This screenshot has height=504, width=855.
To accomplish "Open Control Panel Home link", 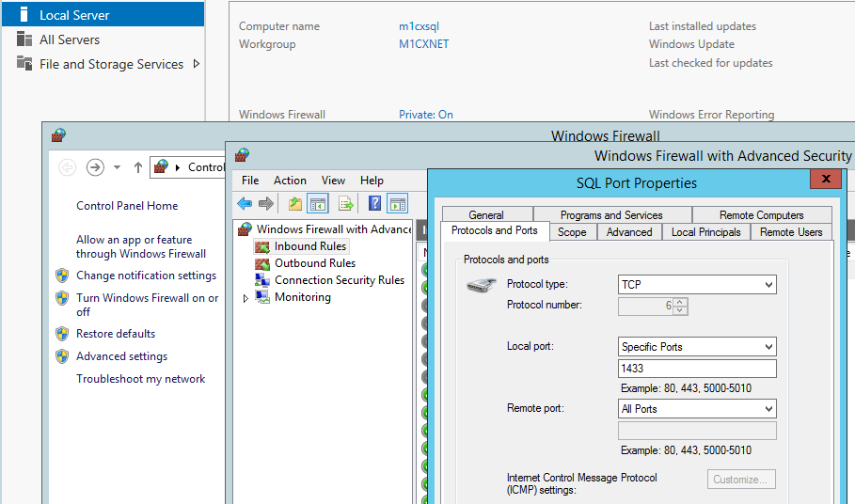I will click(x=127, y=206).
